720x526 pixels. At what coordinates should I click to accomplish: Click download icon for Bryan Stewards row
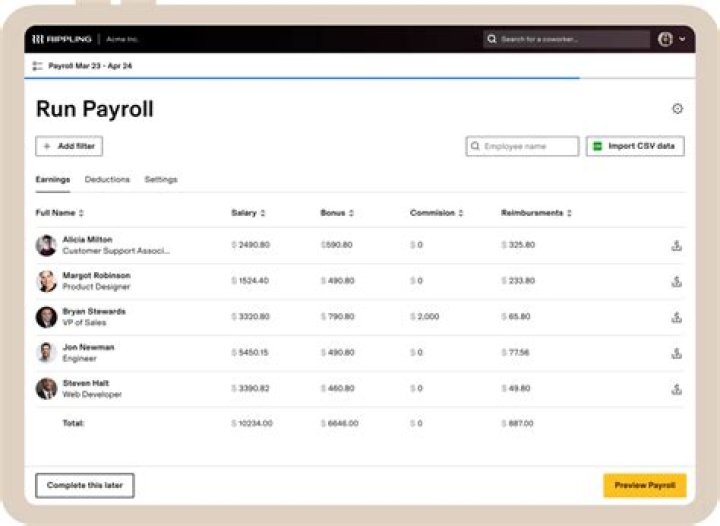click(676, 317)
